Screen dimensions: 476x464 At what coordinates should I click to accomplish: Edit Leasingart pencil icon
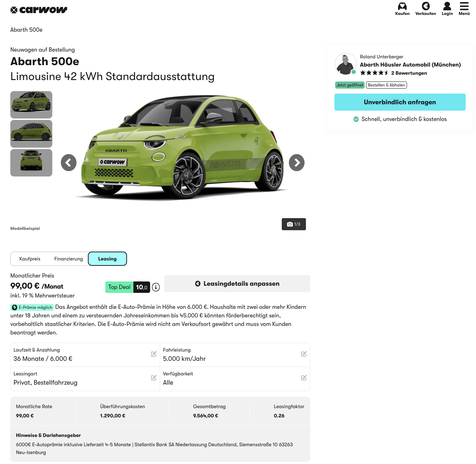click(x=154, y=378)
